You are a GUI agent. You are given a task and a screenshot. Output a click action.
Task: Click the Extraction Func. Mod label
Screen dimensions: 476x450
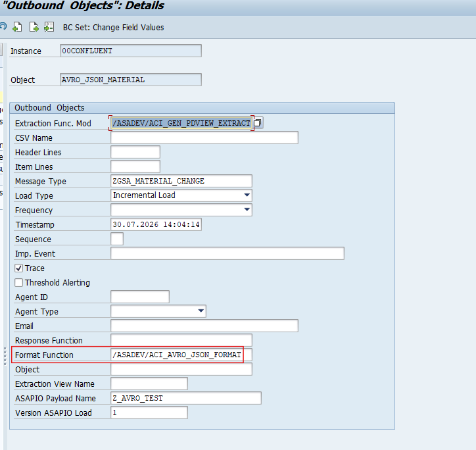coord(53,124)
